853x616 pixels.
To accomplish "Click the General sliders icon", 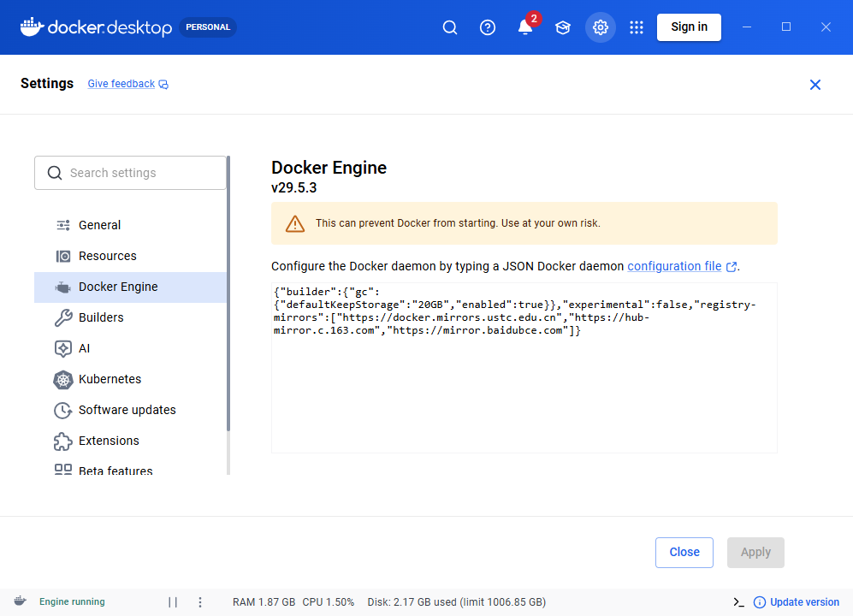I will (x=63, y=225).
